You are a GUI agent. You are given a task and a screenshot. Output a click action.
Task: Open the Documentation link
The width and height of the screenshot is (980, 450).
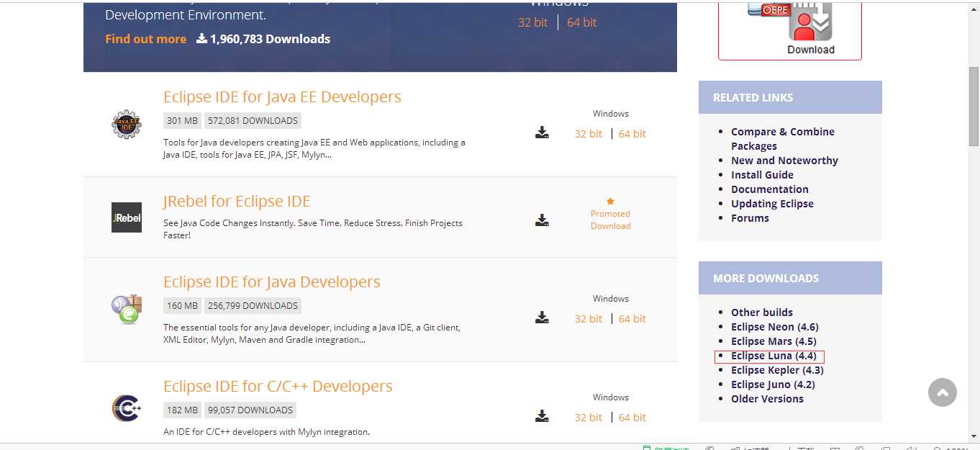[x=769, y=189]
